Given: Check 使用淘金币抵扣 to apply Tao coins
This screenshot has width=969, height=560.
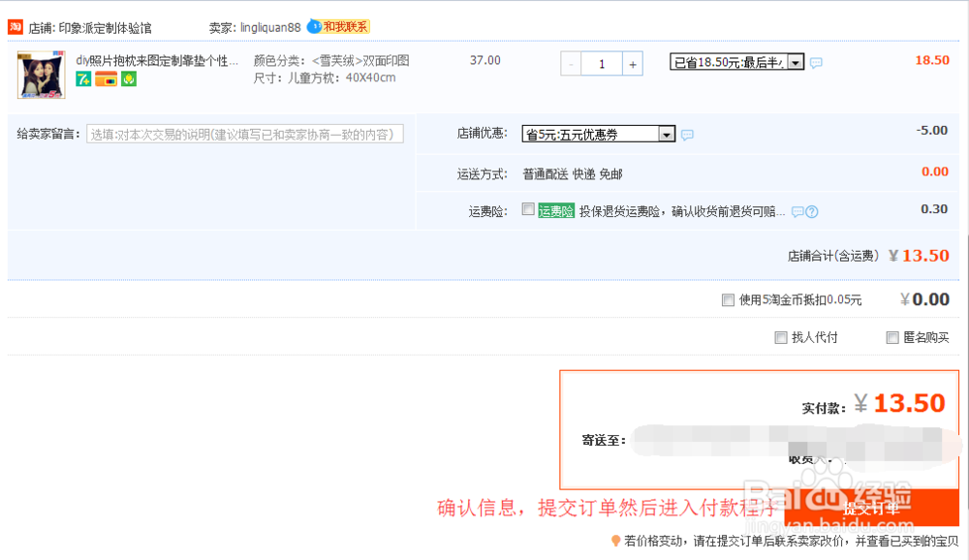Looking at the screenshot, I should [x=728, y=300].
